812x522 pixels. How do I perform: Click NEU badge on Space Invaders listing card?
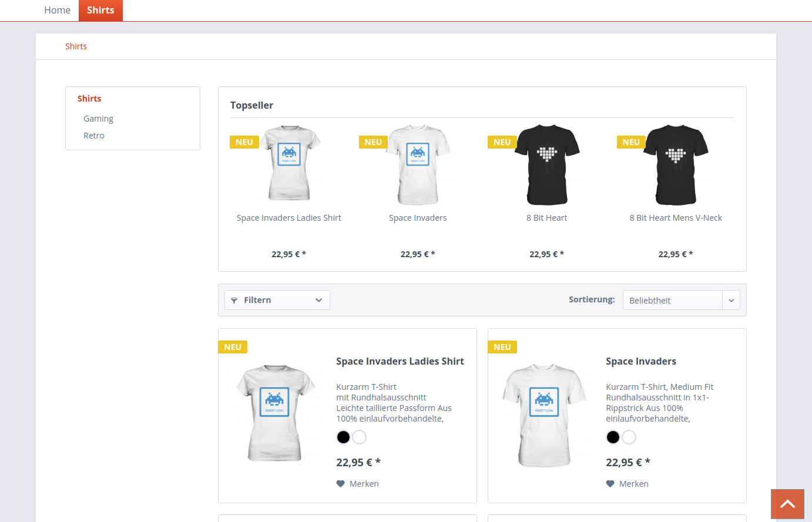(502, 347)
